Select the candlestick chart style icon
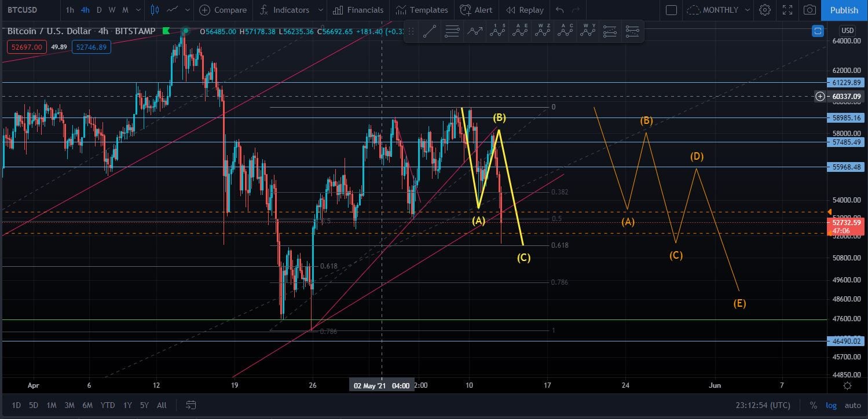The image size is (868, 419). pos(154,10)
